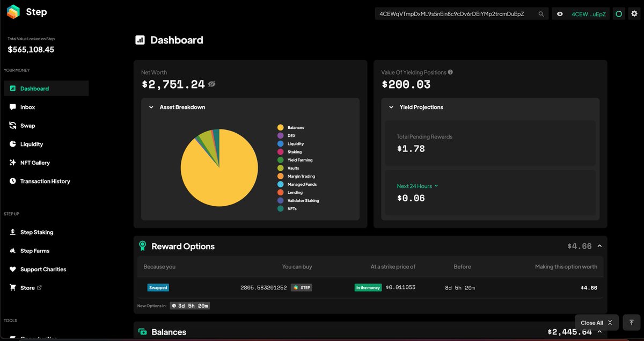
Task: Click the Dashboard chart icon in title
Action: pos(140,40)
